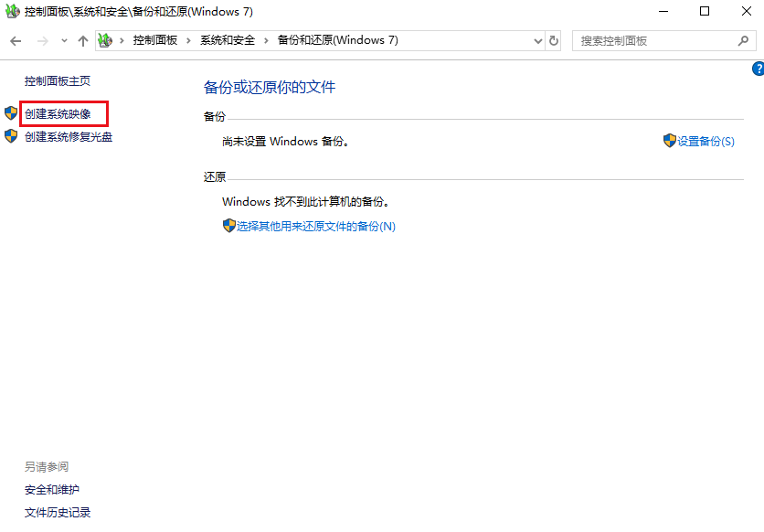Expand the chevron after 系统和安全 breadcrumb

(x=267, y=41)
